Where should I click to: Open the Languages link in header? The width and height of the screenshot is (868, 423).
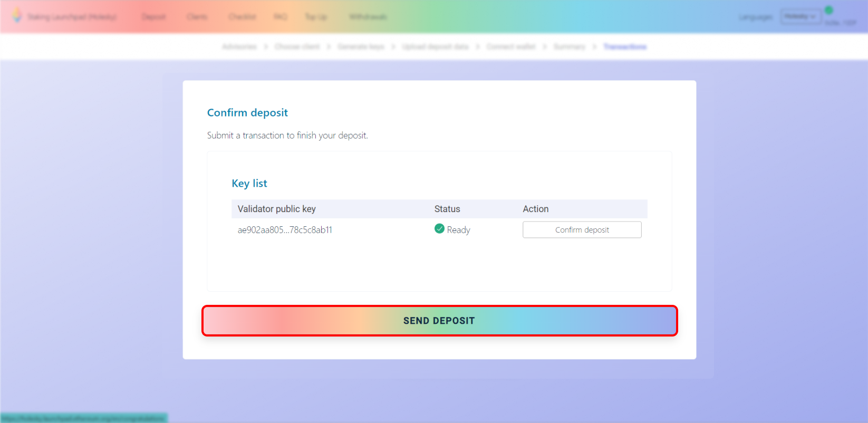click(x=756, y=17)
